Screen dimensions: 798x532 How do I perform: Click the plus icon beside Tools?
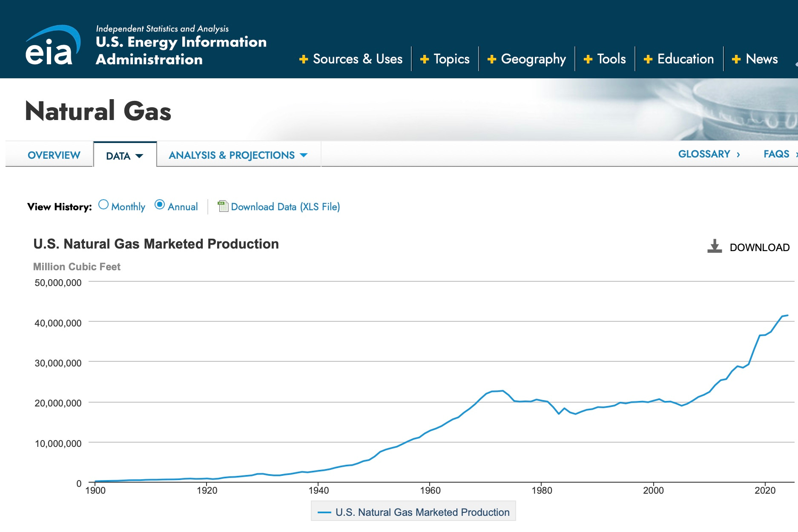click(588, 59)
